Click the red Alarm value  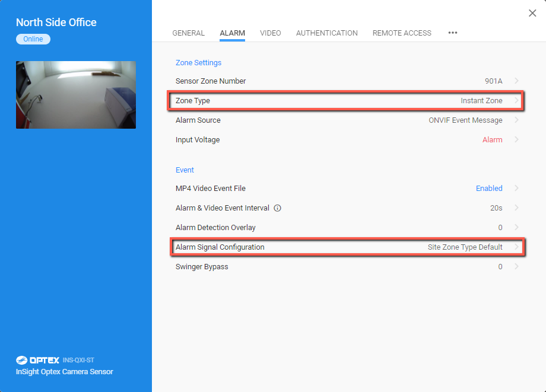click(493, 140)
